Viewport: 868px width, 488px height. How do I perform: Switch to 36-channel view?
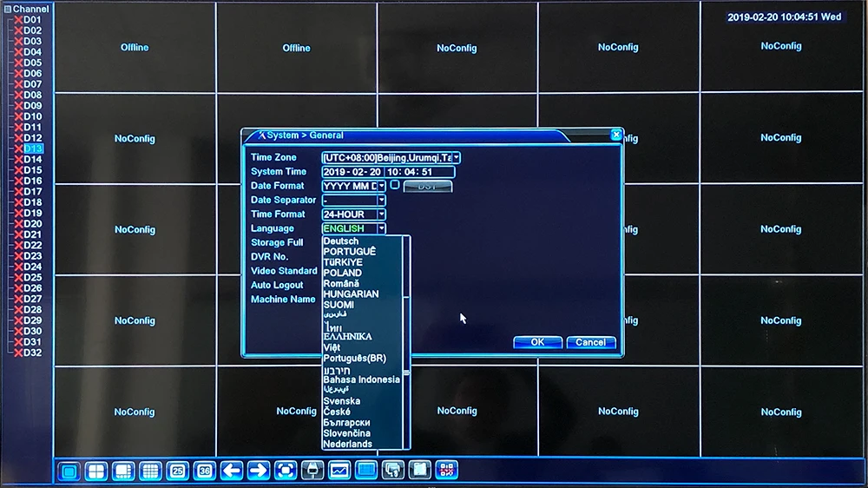pos(205,471)
